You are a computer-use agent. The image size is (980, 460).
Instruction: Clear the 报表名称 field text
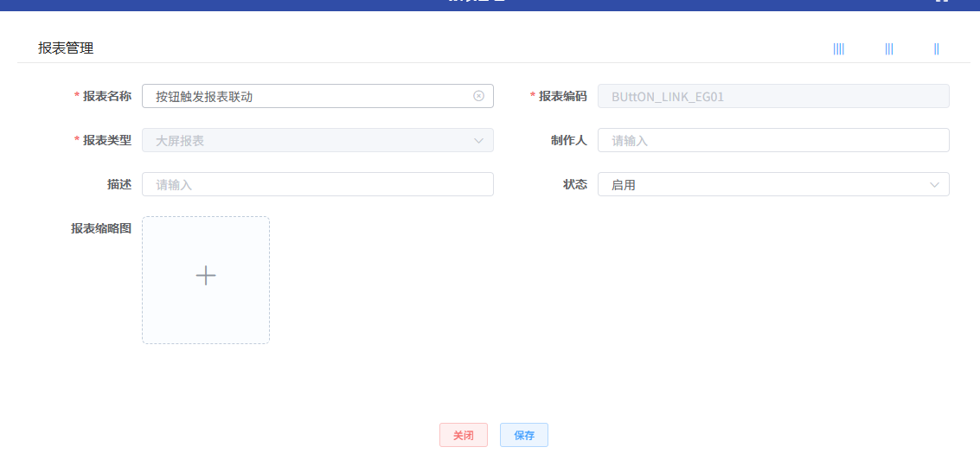click(478, 96)
